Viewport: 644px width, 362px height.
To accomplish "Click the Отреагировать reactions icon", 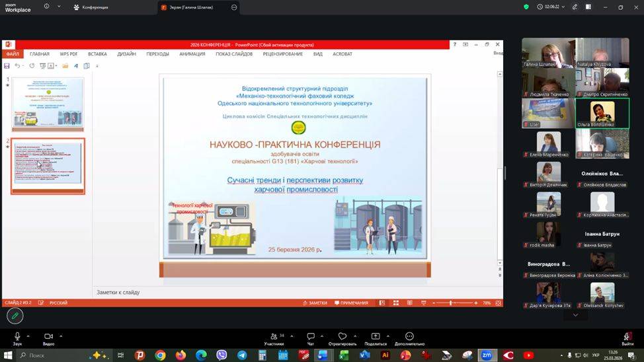I will pos(342,337).
